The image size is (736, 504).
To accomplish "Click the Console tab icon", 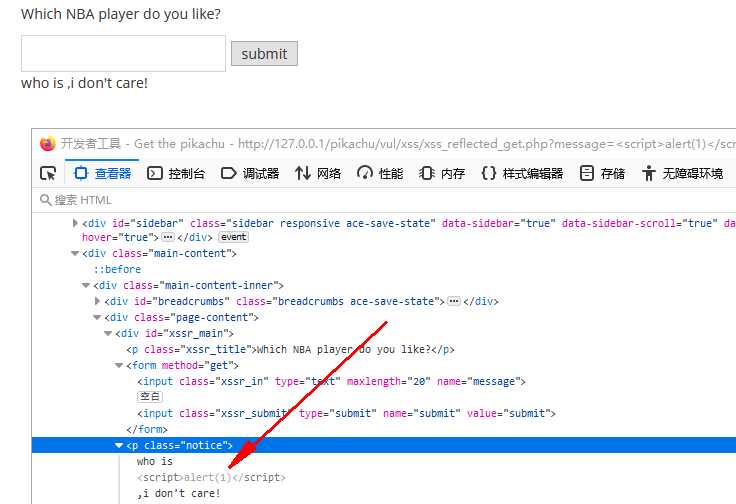I will click(x=154, y=173).
